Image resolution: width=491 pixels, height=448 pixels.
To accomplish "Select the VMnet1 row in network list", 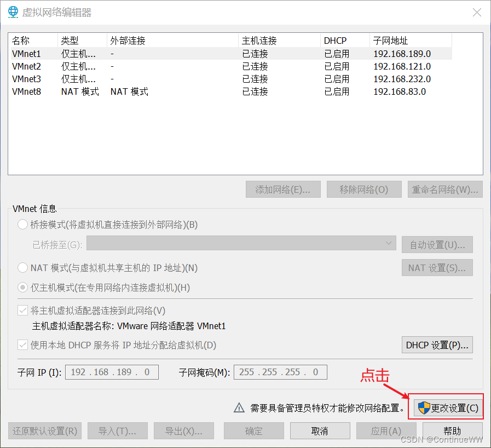I will click(x=26, y=54).
